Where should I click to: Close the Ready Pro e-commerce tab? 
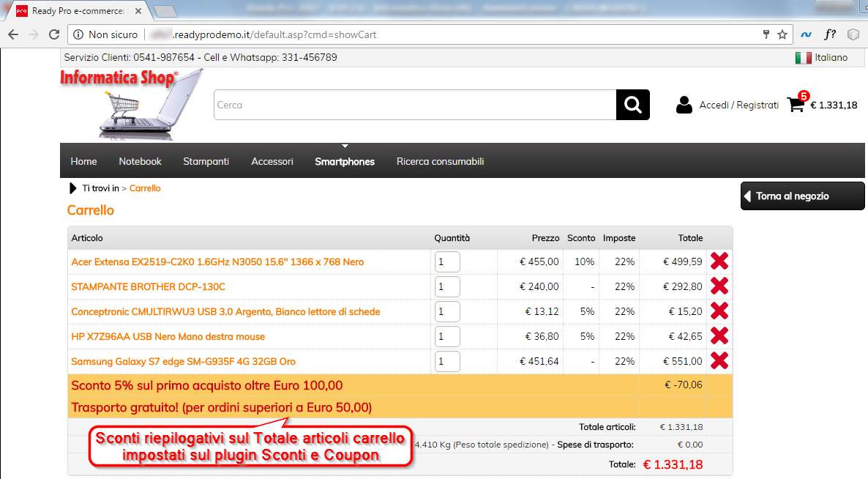(x=138, y=10)
